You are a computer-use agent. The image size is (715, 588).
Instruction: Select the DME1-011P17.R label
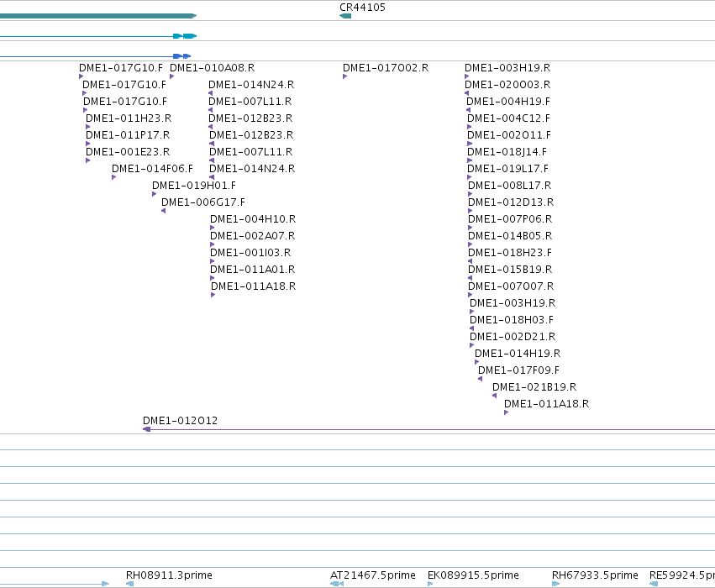pyautogui.click(x=128, y=135)
